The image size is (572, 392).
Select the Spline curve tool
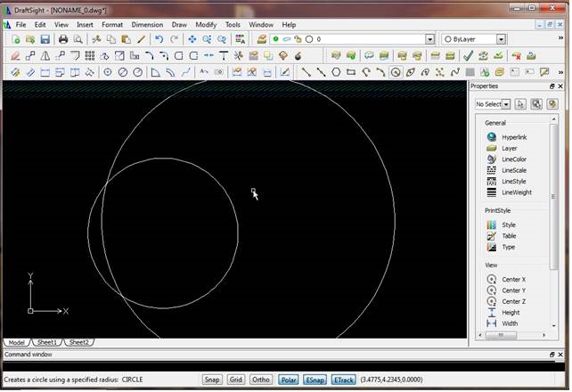point(455,72)
